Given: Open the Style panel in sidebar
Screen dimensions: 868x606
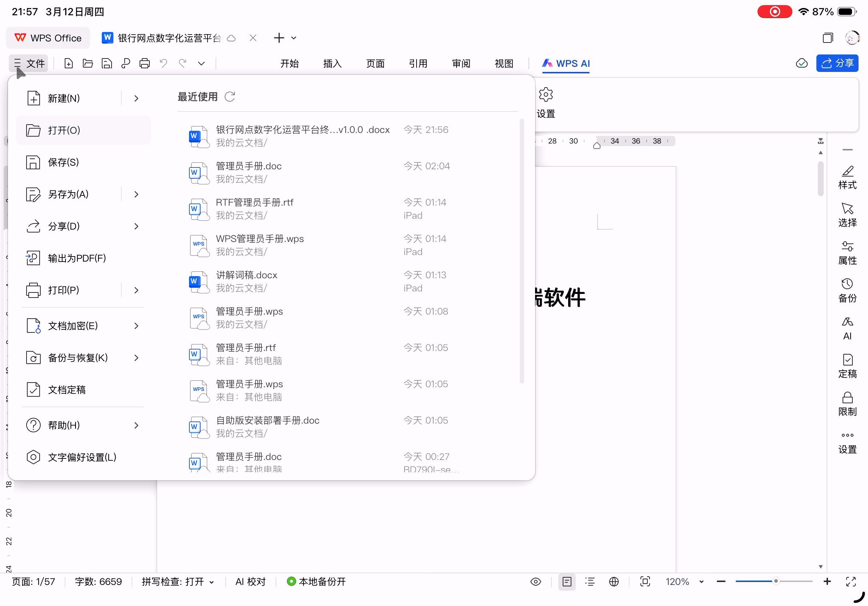Looking at the screenshot, I should [847, 177].
